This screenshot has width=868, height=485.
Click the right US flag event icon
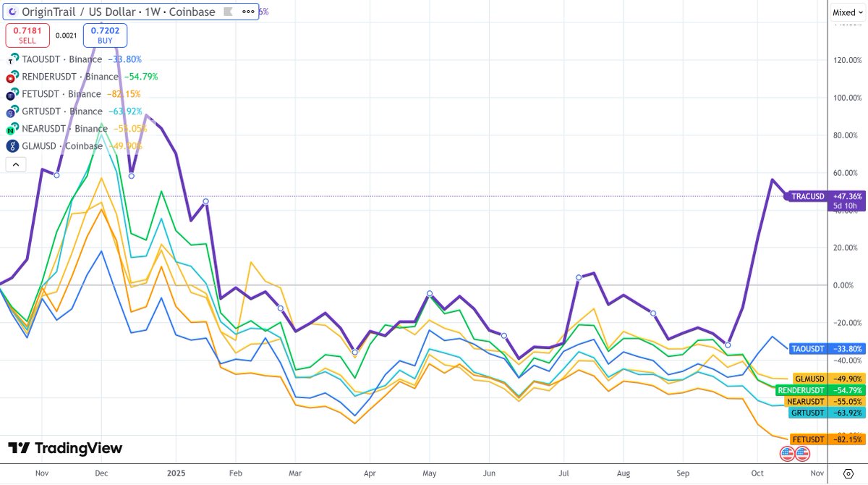coord(802,454)
